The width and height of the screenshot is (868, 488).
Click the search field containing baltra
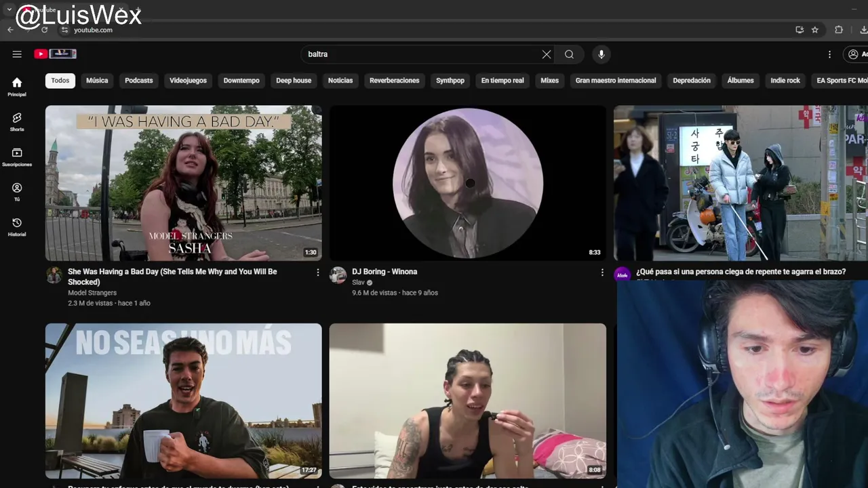click(x=420, y=54)
